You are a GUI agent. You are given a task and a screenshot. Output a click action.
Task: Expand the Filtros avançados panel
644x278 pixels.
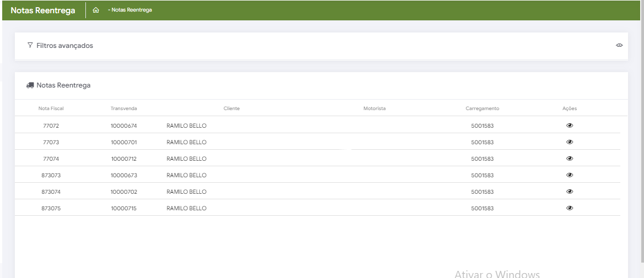tap(64, 46)
